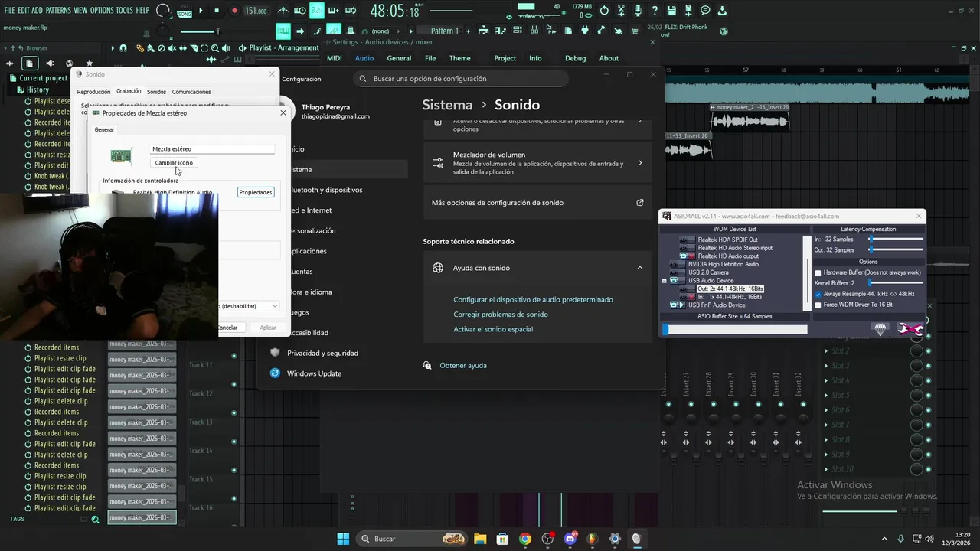Open the OPTIONS menu in FL Studio

click(x=102, y=11)
